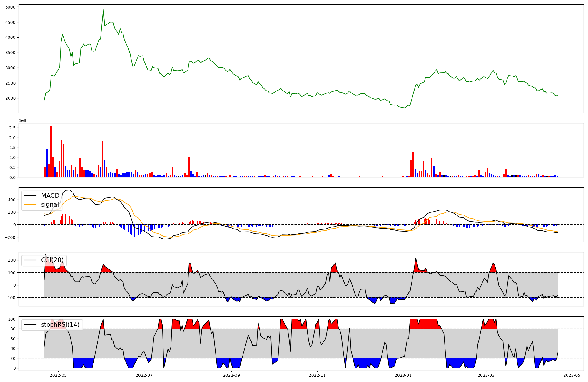588x382 pixels.
Task: Select the 2023-05 date tick label
Action: pos(572,375)
